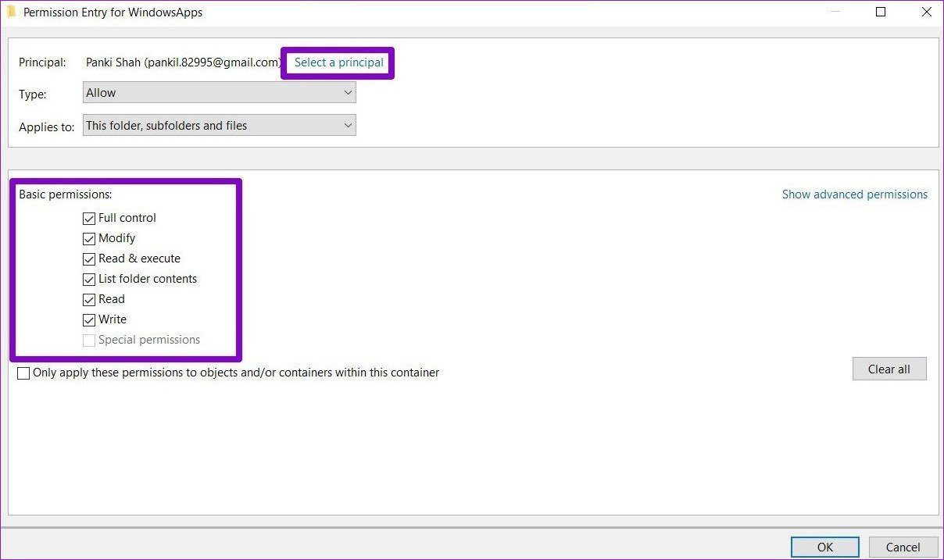Uncheck List folder contents checkbox
Screen dimensions: 944x560
89,280
